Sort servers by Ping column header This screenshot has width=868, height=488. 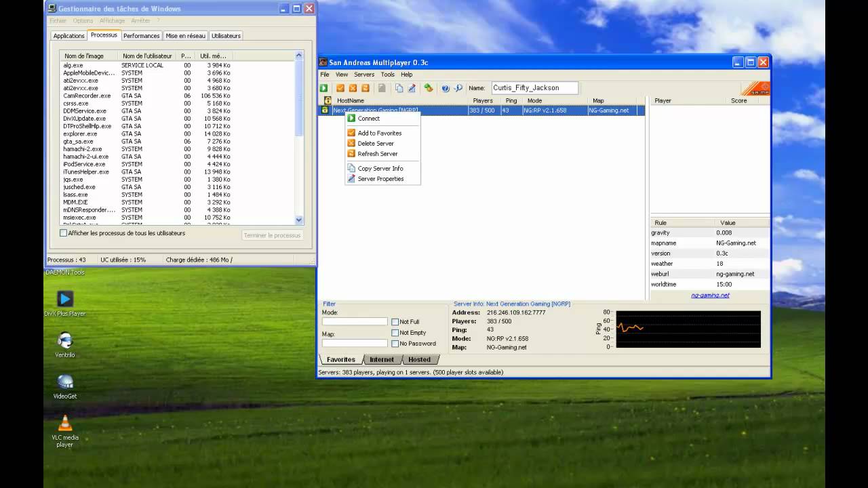click(x=511, y=100)
